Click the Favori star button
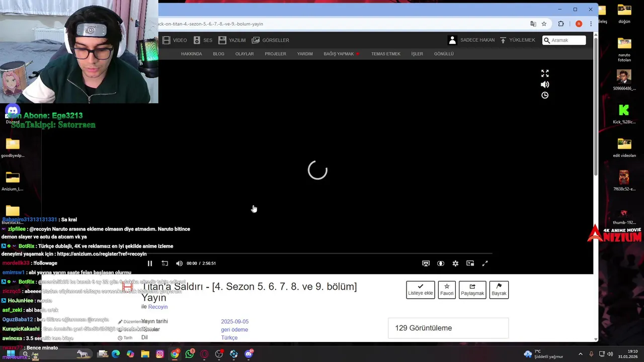Screen dimensions: 644x362 click(x=447, y=290)
